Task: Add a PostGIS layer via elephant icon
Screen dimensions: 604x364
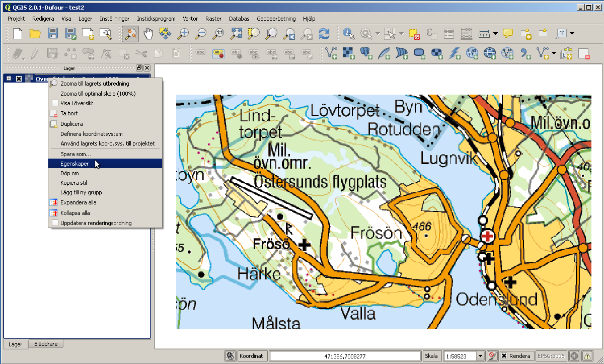Action: (x=366, y=53)
